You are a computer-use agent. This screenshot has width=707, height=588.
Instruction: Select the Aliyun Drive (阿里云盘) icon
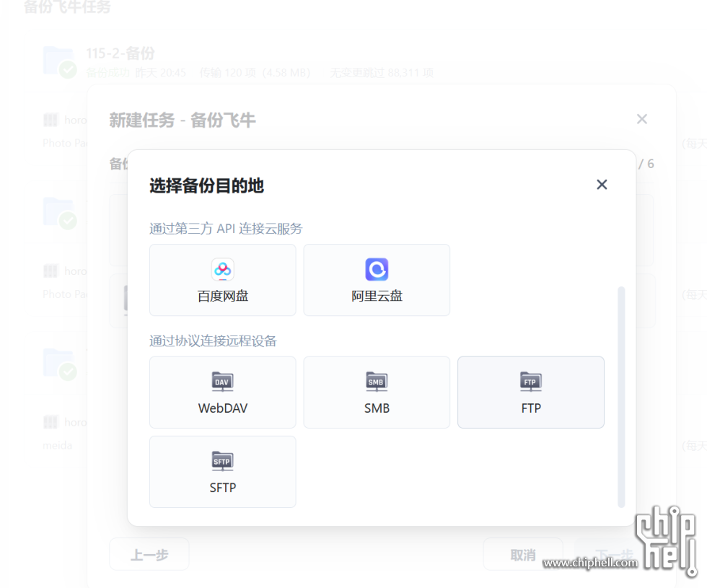tap(377, 269)
